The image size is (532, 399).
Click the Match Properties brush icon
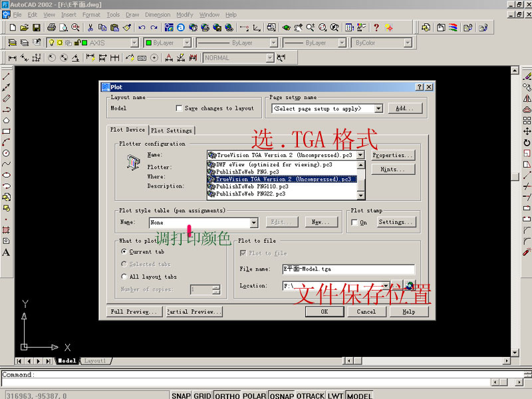(127, 27)
